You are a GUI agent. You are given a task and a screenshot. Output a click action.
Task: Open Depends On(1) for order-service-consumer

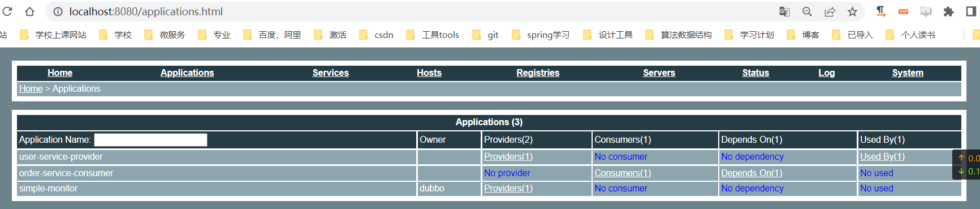pos(752,173)
